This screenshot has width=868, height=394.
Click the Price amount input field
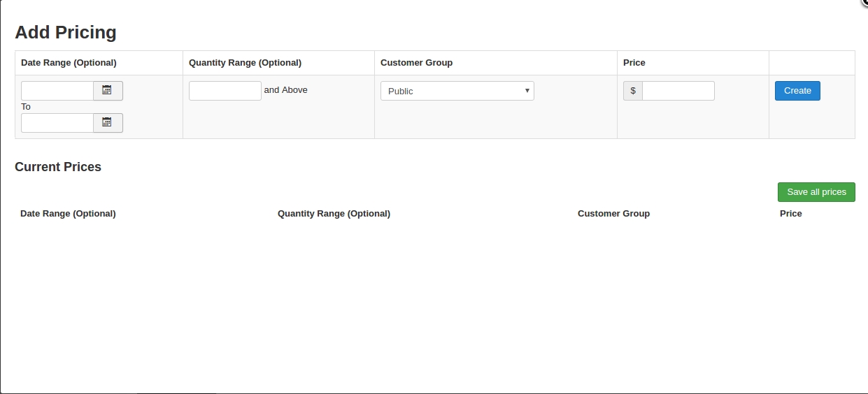678,91
